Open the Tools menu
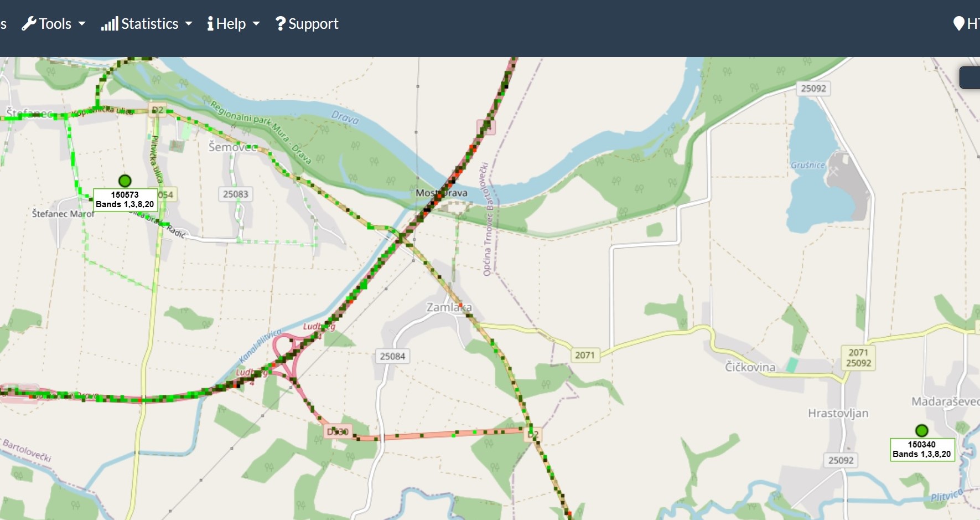This screenshot has width=980, height=520. [x=54, y=24]
